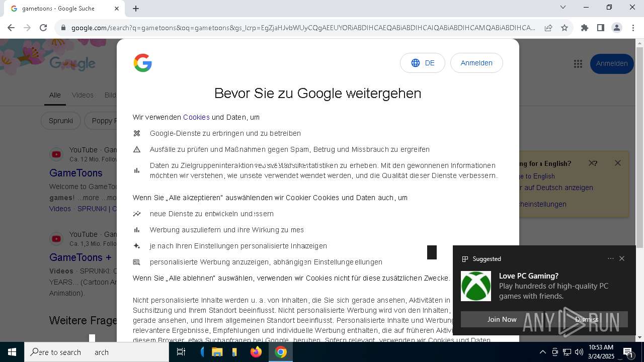Click Join Now on Xbox notification
644x362 pixels.
click(502, 319)
